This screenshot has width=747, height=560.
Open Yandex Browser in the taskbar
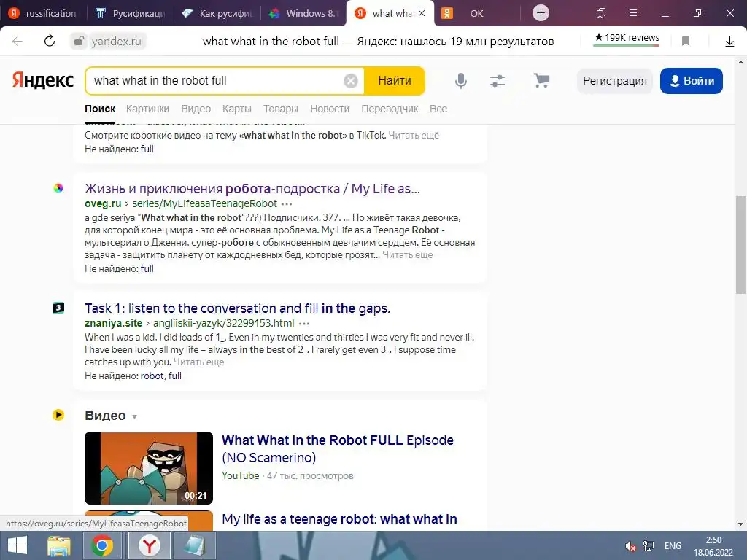tap(150, 545)
